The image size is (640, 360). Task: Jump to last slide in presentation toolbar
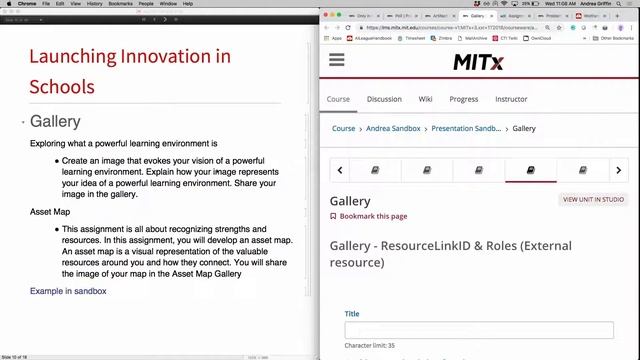[176, 19]
